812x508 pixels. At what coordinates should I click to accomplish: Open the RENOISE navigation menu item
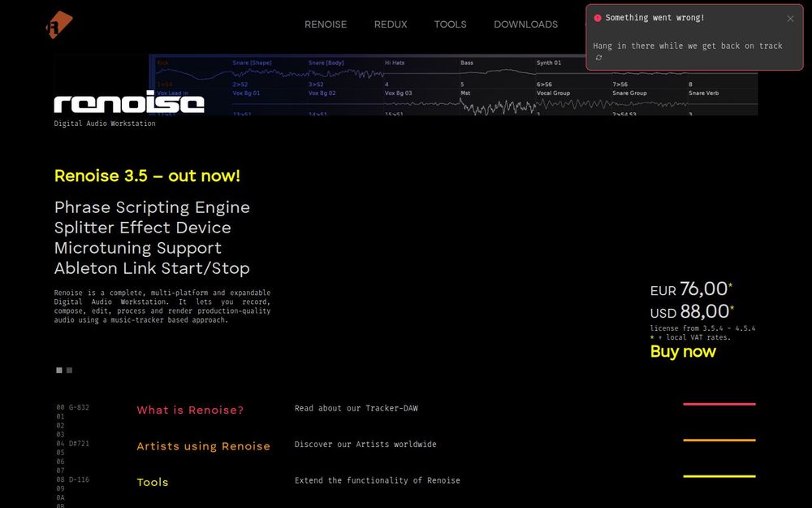pyautogui.click(x=326, y=24)
